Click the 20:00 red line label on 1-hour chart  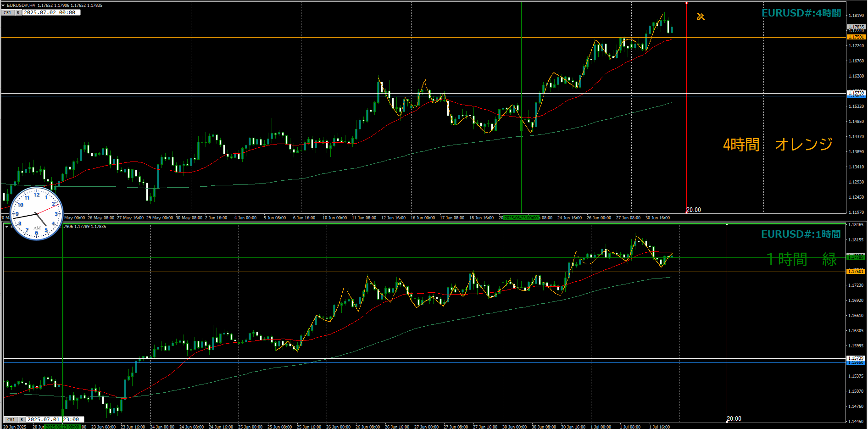pyautogui.click(x=734, y=418)
